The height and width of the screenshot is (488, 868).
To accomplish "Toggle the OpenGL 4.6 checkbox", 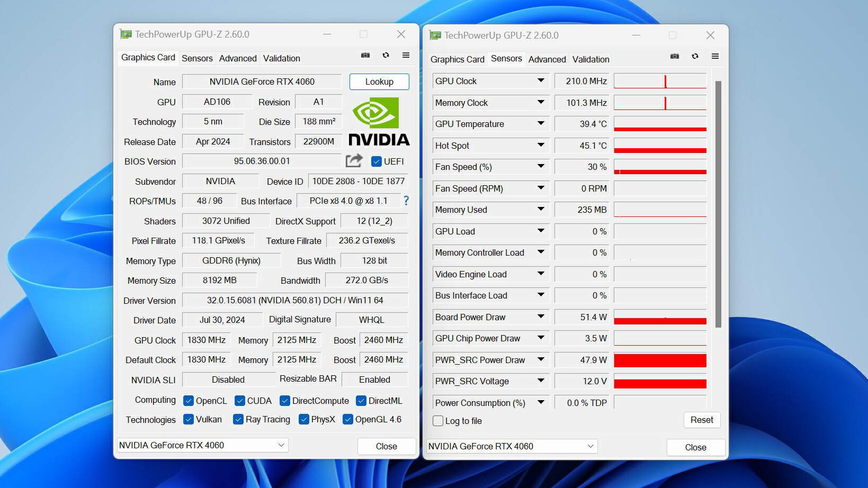I will 348,419.
